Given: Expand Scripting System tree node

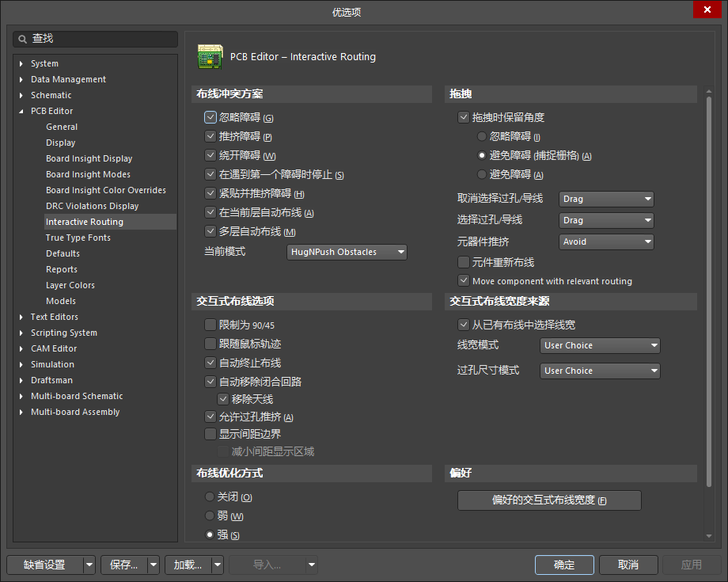Looking at the screenshot, I should point(21,333).
